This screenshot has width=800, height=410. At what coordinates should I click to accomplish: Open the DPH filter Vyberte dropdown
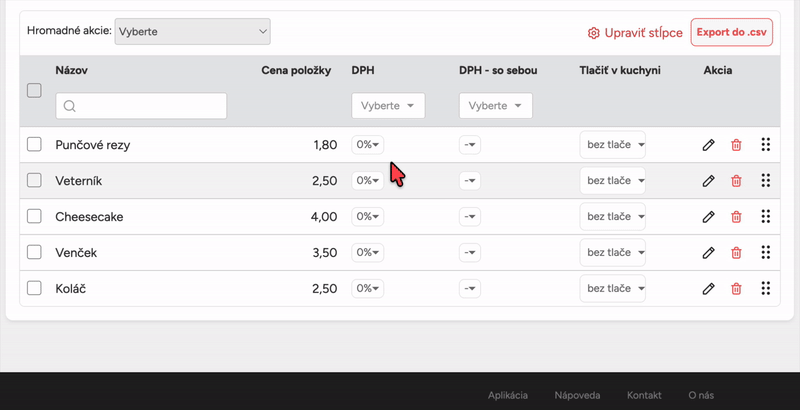point(388,106)
